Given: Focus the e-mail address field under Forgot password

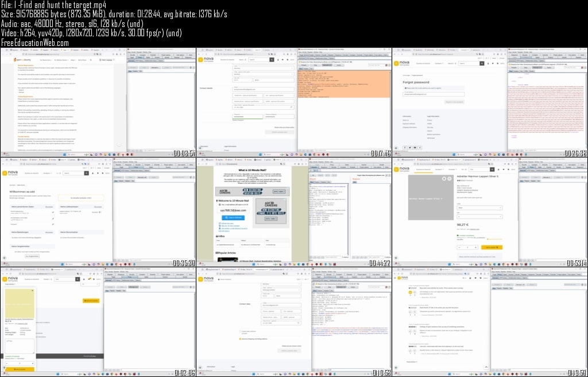Looking at the screenshot, I should point(433,94).
